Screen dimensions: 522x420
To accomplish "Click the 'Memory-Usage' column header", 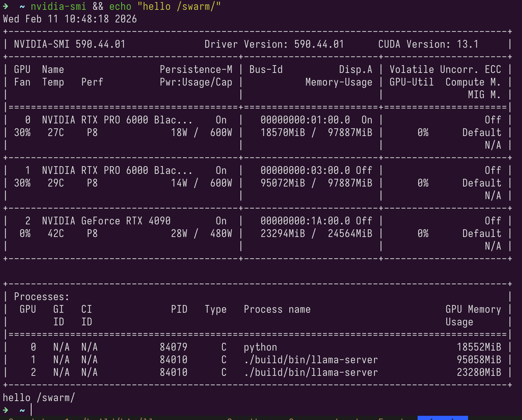I will click(339, 82).
